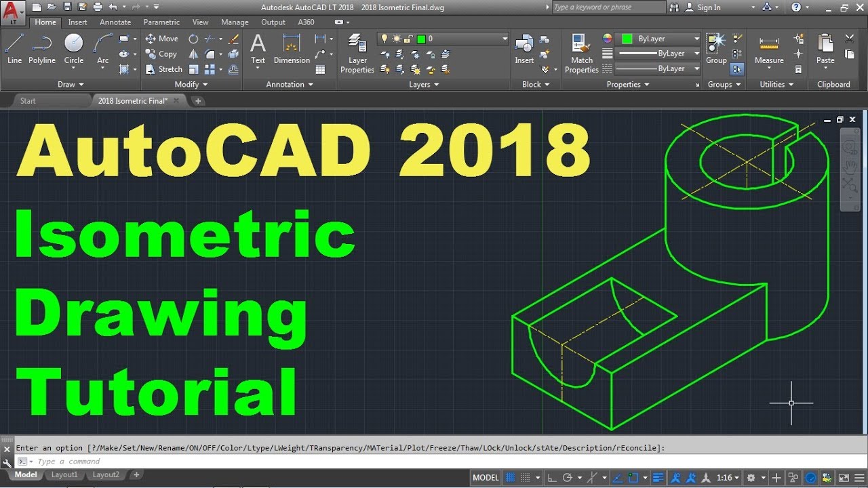
Task: Toggle polar tracking in status bar
Action: (x=567, y=477)
